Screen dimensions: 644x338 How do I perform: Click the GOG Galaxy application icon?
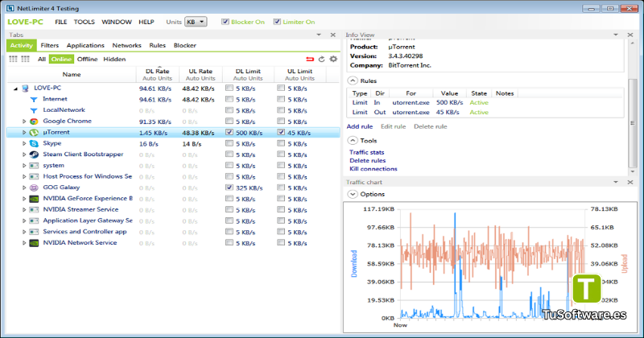tap(34, 188)
